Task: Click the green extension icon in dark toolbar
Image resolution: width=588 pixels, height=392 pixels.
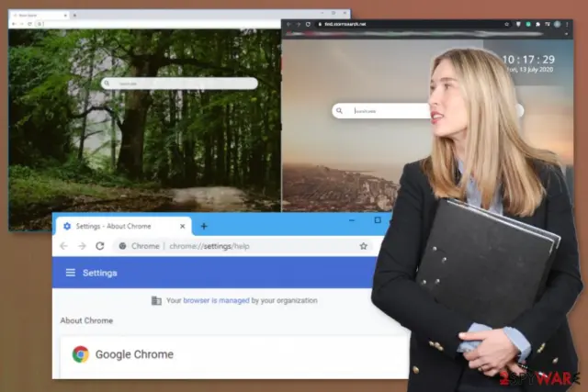Action: (528, 24)
